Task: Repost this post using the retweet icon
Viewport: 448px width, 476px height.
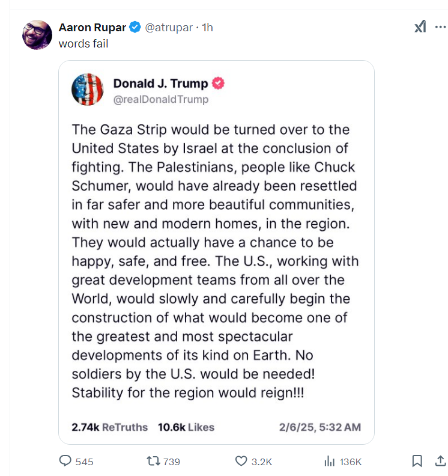Action: click(x=153, y=461)
